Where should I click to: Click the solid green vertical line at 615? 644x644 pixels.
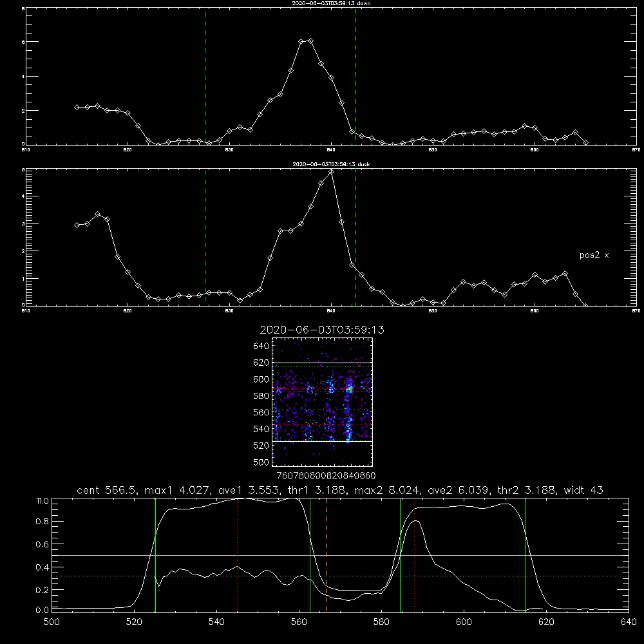(526, 555)
